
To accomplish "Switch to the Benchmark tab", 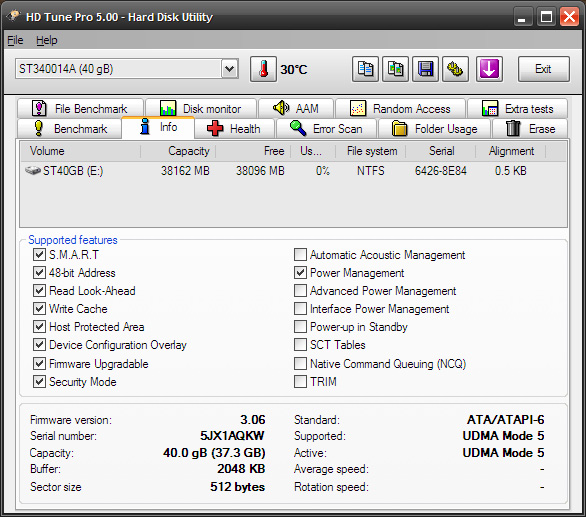I will (70, 129).
